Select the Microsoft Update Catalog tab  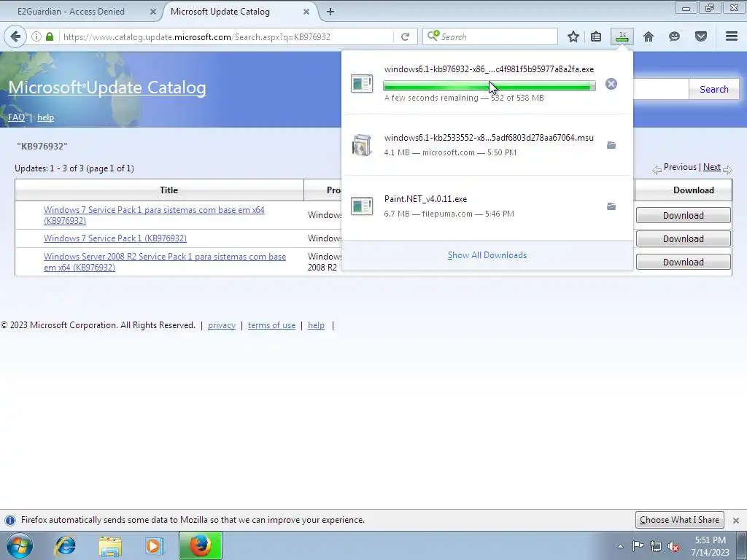220,12
